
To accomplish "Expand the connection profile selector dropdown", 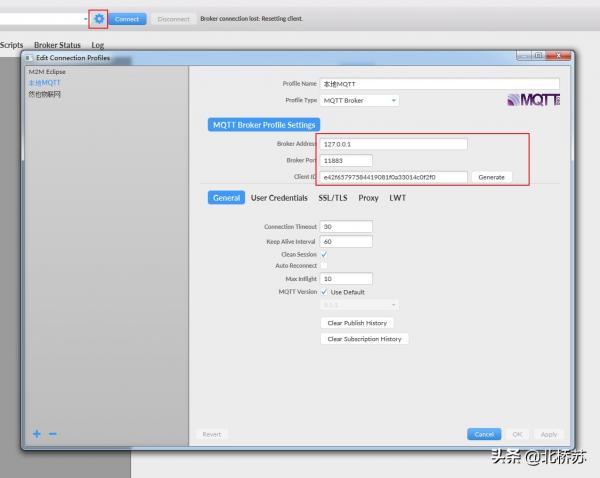I will coord(84,18).
